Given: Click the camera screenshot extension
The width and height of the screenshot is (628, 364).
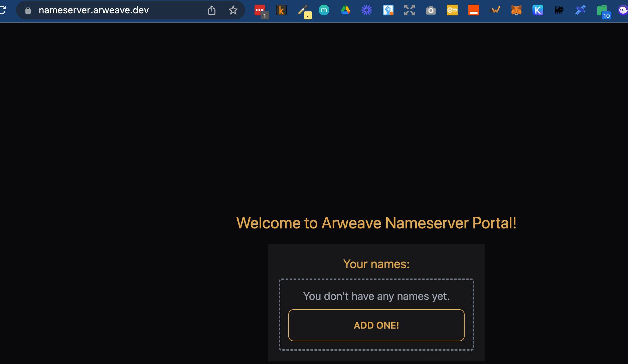Looking at the screenshot, I should (x=431, y=10).
